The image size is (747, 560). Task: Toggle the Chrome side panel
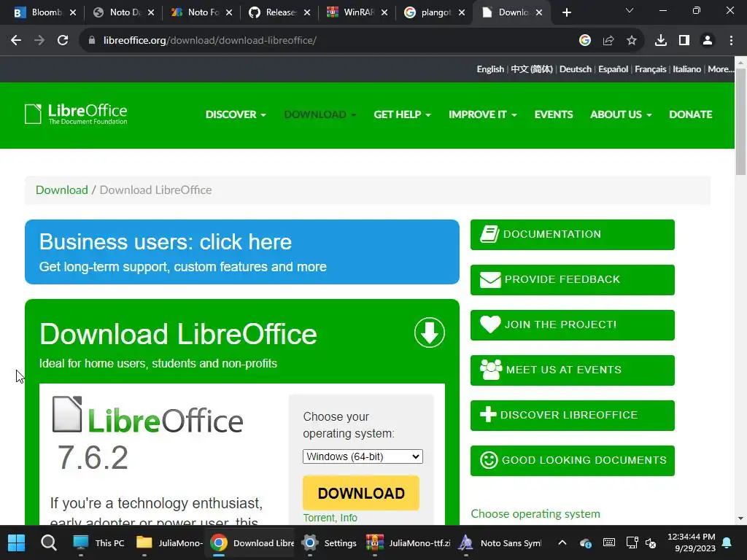coord(684,41)
